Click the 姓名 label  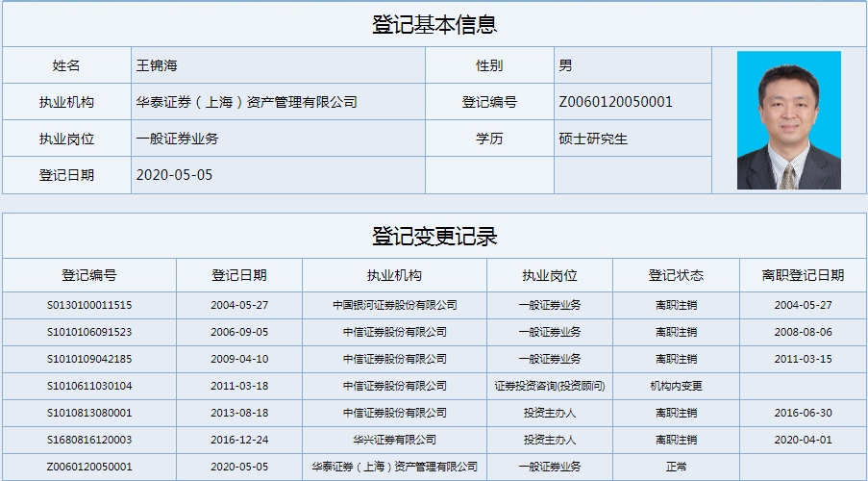[66, 65]
